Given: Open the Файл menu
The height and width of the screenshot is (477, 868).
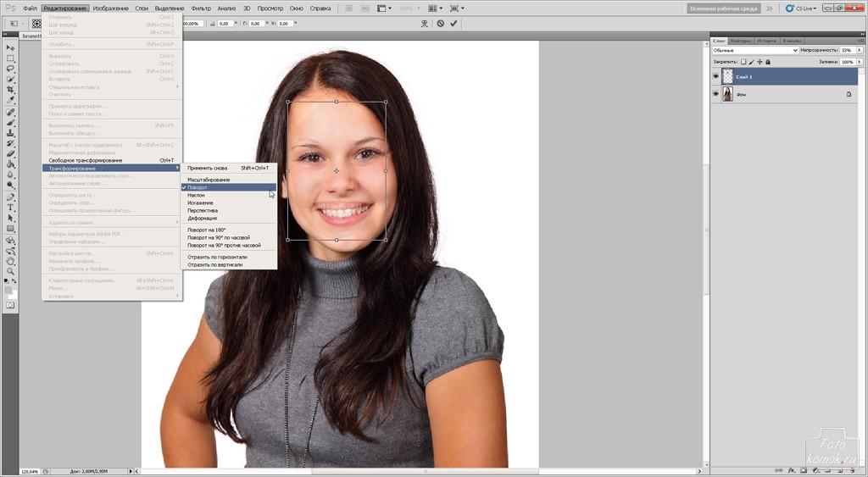Looking at the screenshot, I should [30, 8].
